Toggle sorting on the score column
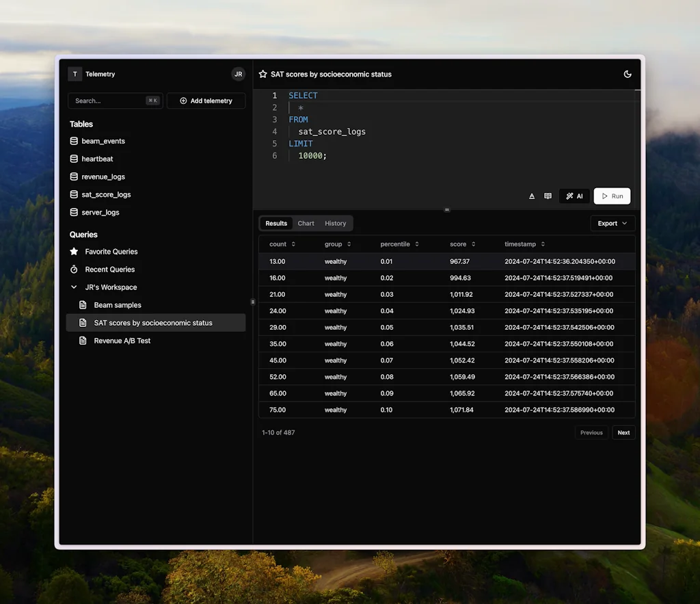 [x=473, y=244]
